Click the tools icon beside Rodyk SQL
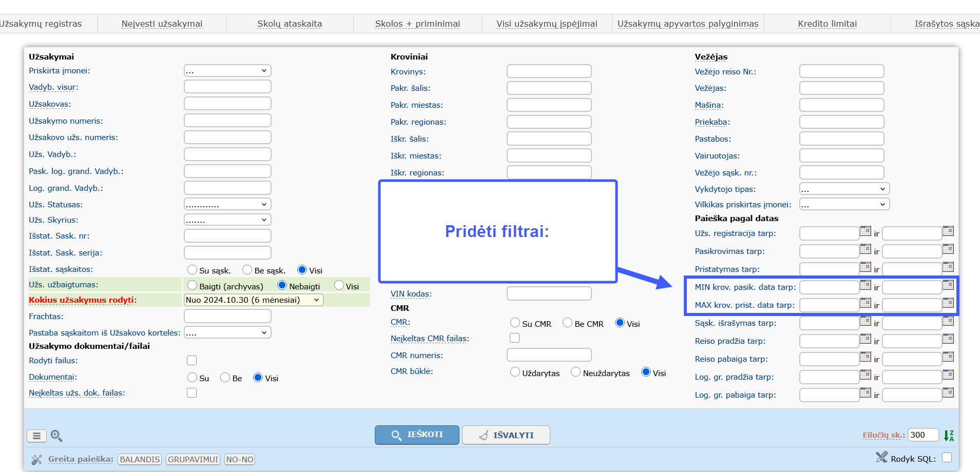This screenshot has width=980, height=472. pos(881,457)
